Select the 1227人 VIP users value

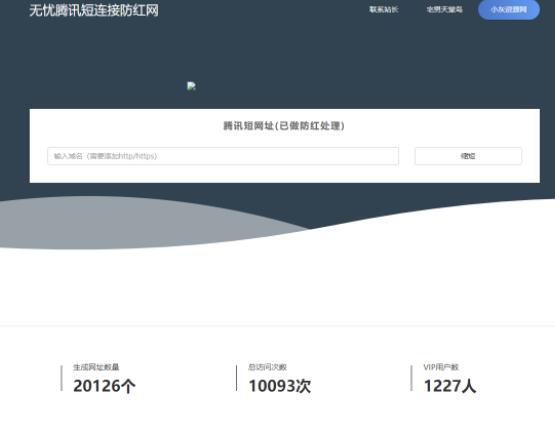point(450,386)
